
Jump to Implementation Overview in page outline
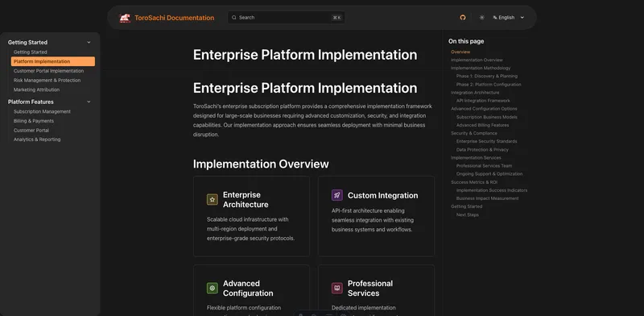(477, 60)
